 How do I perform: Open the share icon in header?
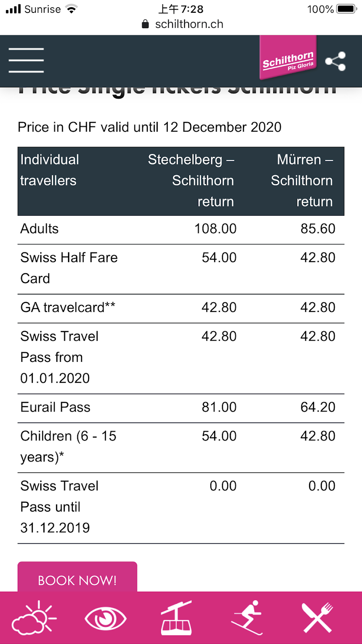[335, 61]
